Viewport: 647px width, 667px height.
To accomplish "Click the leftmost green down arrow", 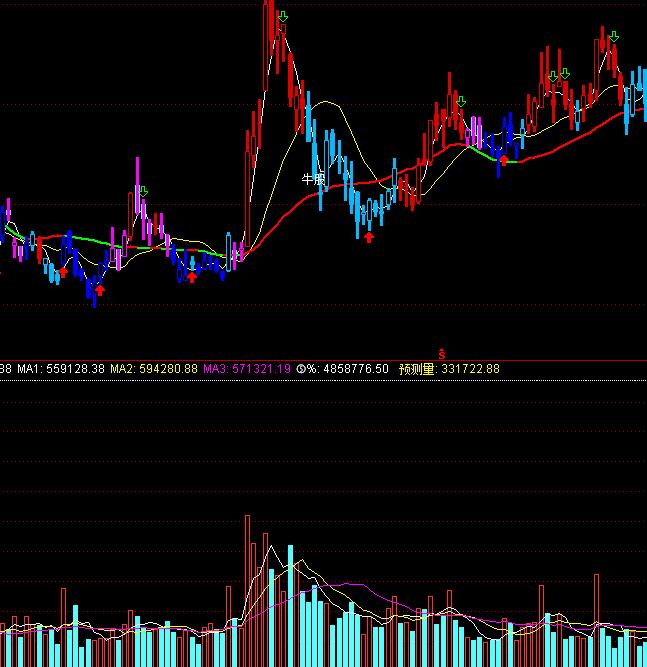I will pos(143,191).
